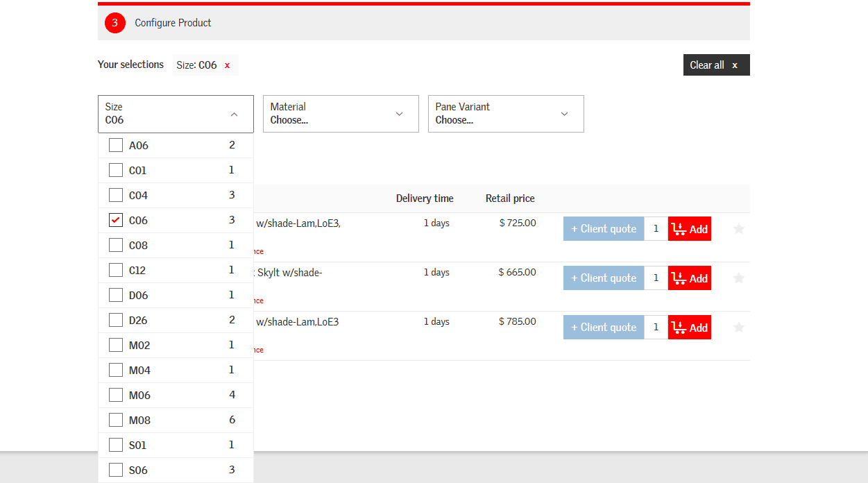868x483 pixels.
Task: Remove the Size: C06 selection chip
Action: 227,65
